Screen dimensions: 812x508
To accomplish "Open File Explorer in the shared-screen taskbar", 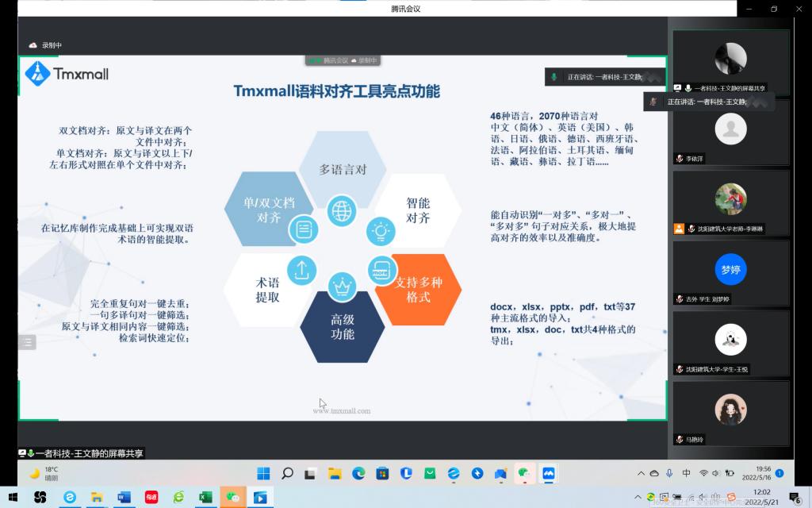I will click(x=335, y=473).
